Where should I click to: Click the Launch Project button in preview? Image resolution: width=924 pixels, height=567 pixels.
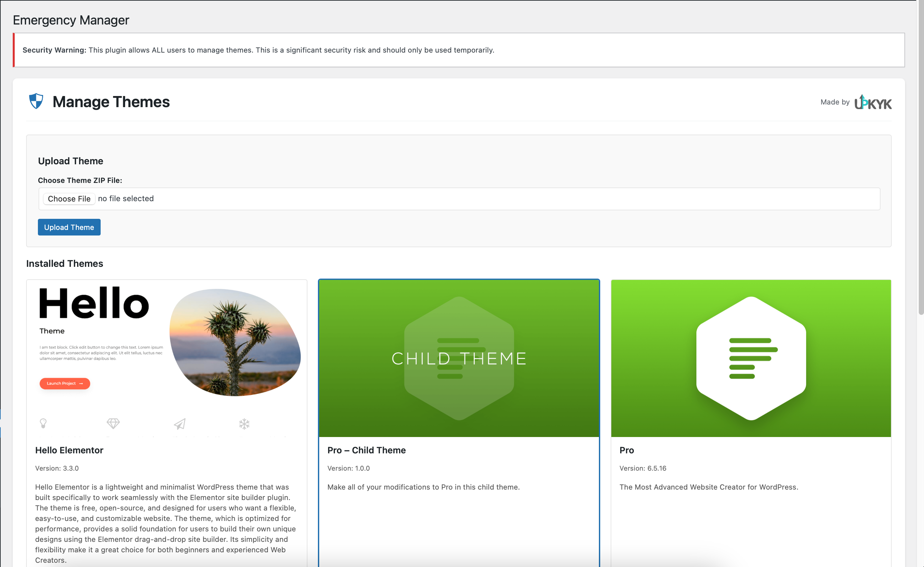64,383
